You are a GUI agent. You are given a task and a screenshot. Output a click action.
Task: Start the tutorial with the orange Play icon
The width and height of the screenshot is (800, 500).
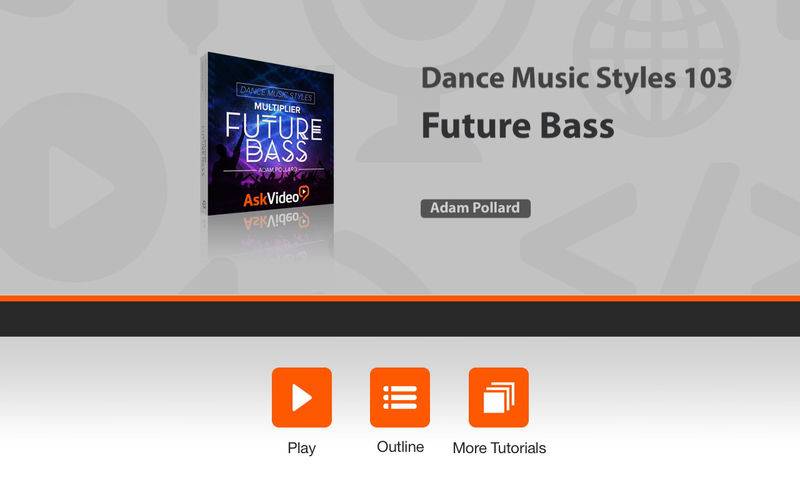pyautogui.click(x=302, y=397)
